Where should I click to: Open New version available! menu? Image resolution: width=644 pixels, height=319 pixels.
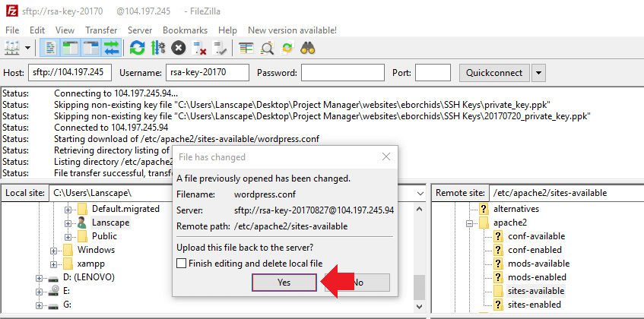(x=292, y=30)
